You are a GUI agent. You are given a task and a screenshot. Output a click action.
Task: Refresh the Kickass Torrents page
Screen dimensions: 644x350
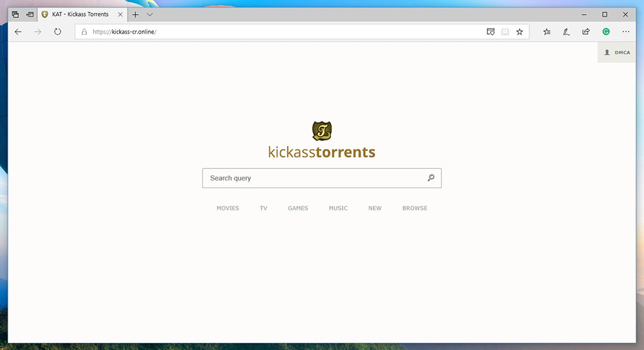coord(57,32)
